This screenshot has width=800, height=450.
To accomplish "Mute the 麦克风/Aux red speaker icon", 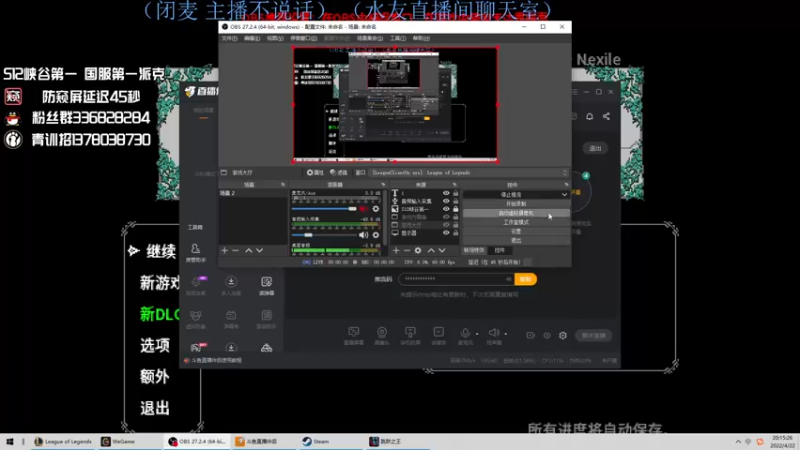I will pyautogui.click(x=364, y=209).
